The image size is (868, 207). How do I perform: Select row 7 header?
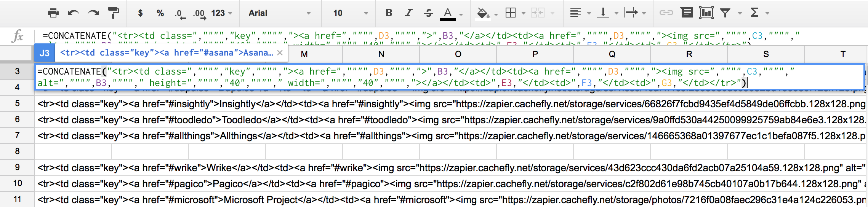pyautogui.click(x=17, y=135)
